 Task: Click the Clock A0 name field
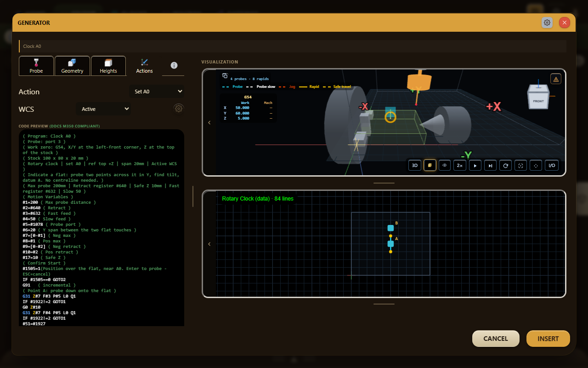click(x=293, y=46)
